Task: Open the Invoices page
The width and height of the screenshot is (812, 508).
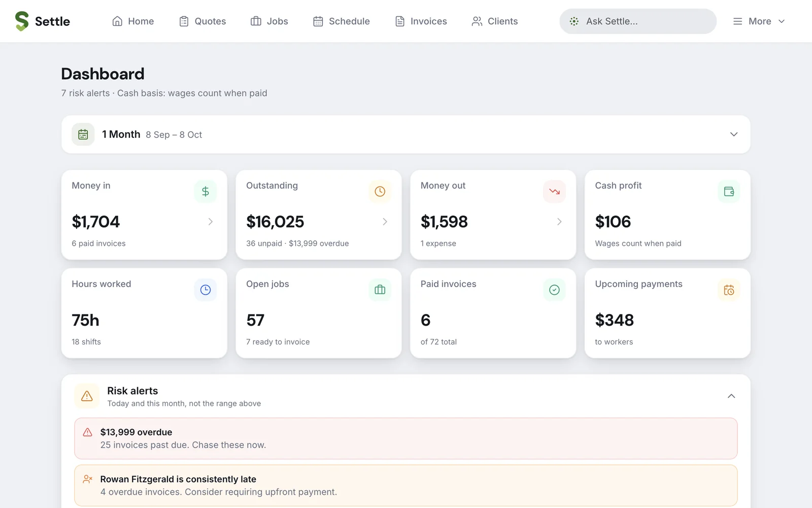Action: pos(421,21)
